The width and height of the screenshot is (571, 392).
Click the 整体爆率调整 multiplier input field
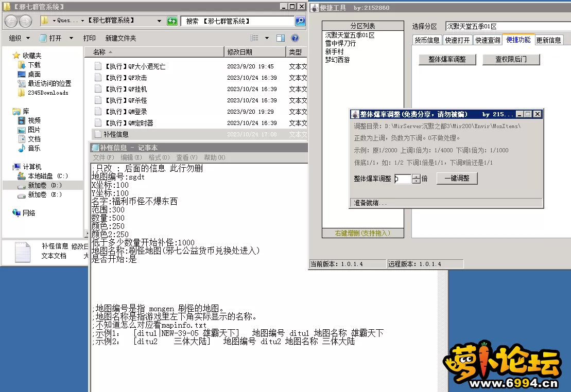(x=403, y=179)
